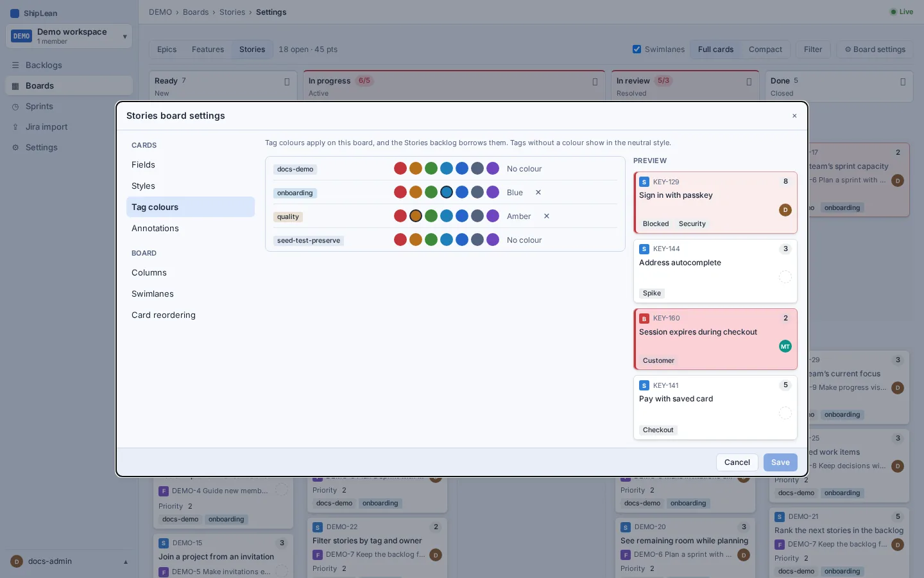This screenshot has height=578, width=924.
Task: Collapse the In review column
Action: (749, 82)
